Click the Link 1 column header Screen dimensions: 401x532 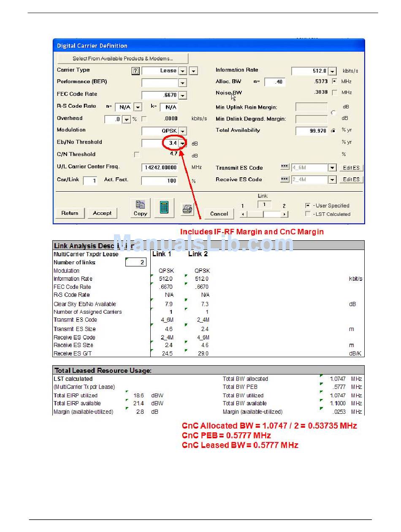162,254
